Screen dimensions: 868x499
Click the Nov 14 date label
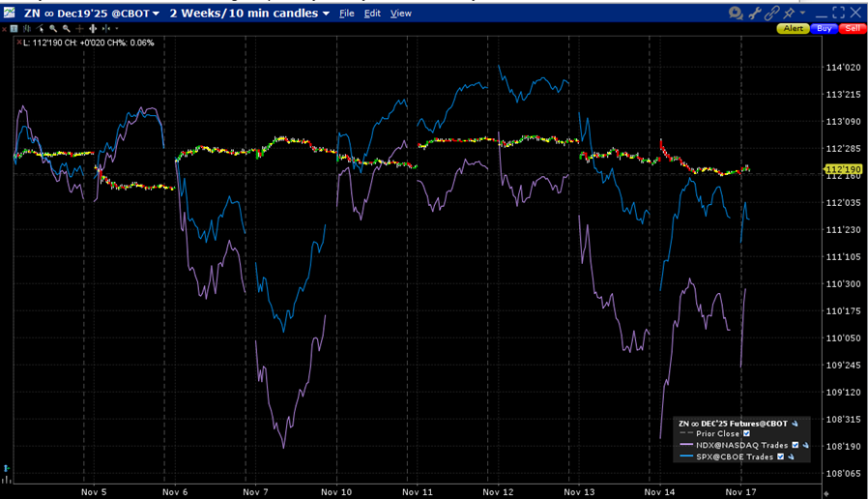click(660, 492)
